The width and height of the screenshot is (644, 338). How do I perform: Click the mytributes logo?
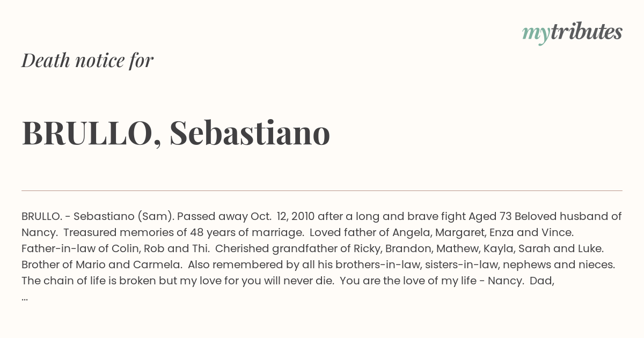572,33
